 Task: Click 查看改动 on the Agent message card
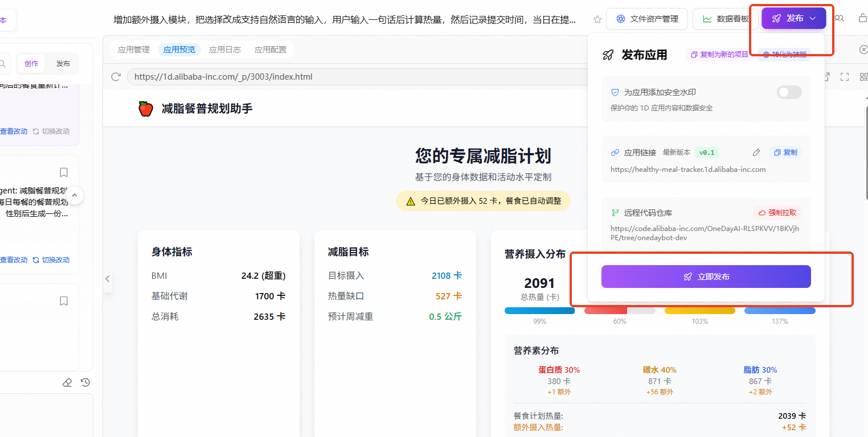click(x=14, y=260)
